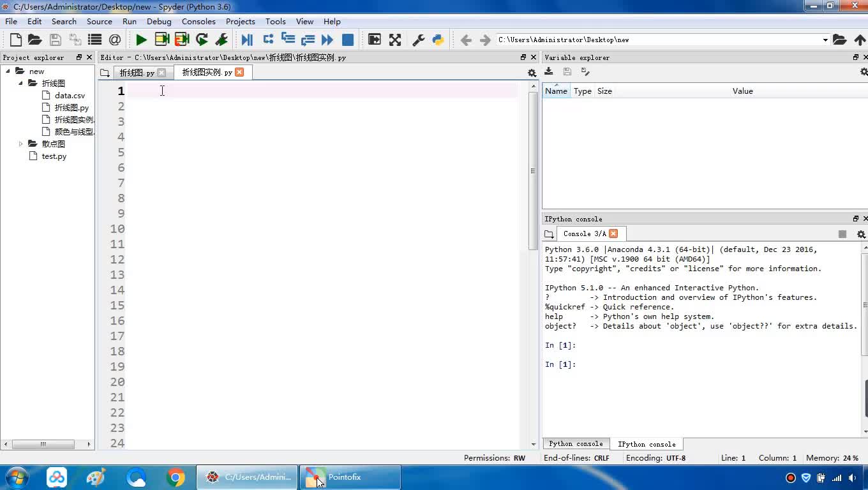
Task: Click the blue Stop debugging square
Action: 348,40
